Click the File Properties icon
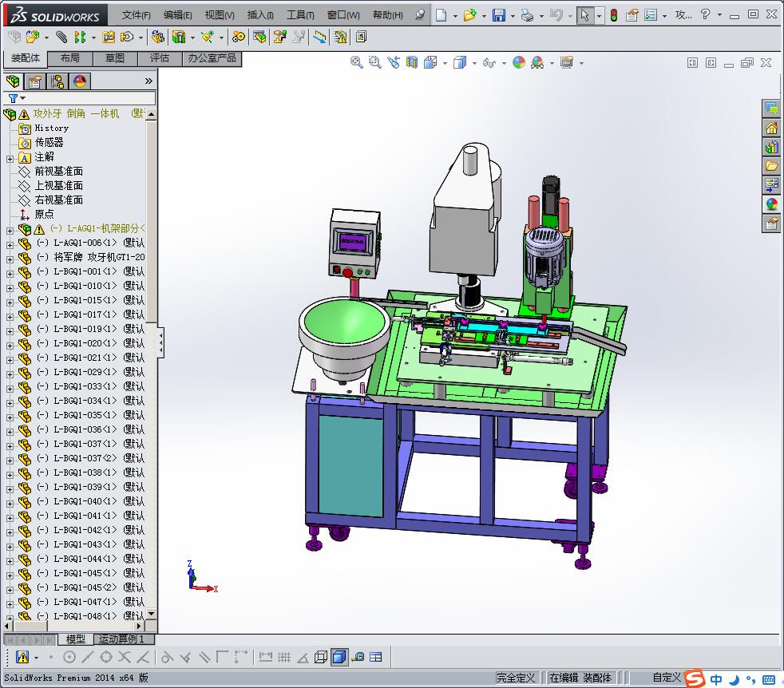784x688 pixels. tap(632, 15)
